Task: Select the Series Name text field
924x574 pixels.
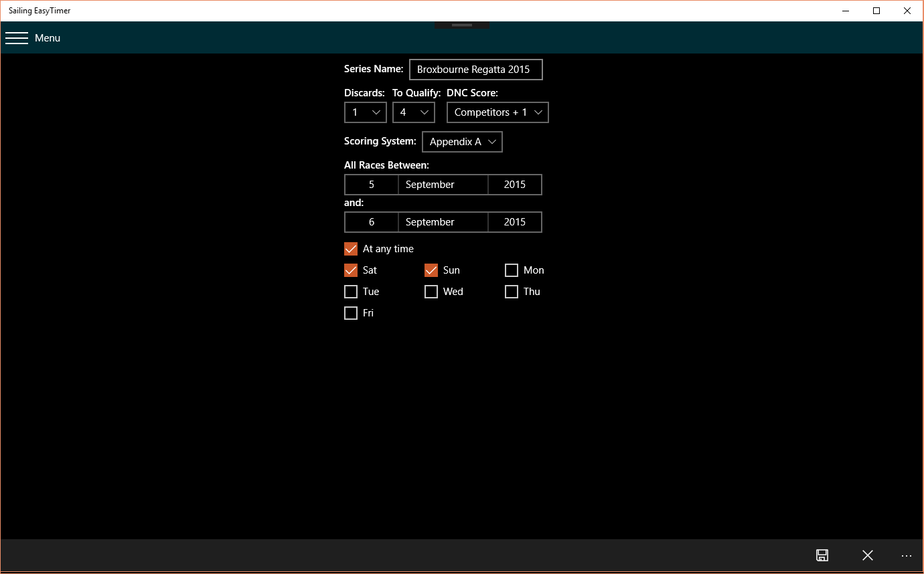Action: [475, 69]
